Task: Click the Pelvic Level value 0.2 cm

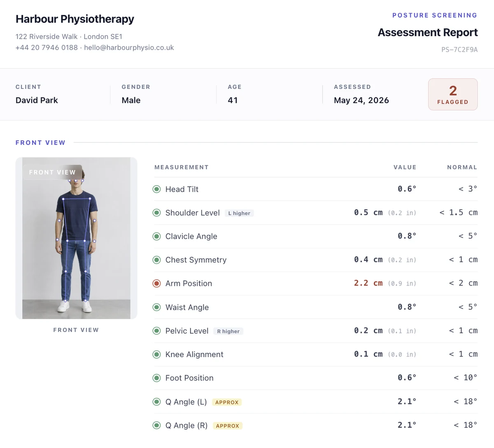Action: coord(368,330)
